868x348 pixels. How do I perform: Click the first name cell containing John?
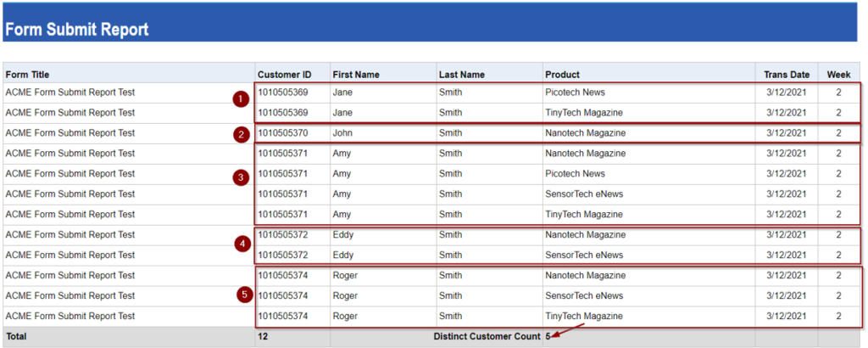(342, 133)
